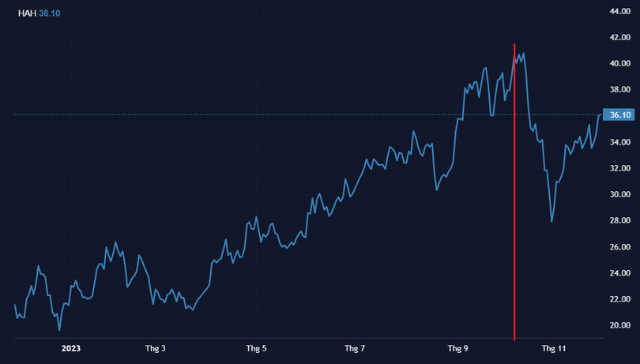The width and height of the screenshot is (640, 364).
Task: Click the line's lowest trough after the red line
Action: point(552,221)
